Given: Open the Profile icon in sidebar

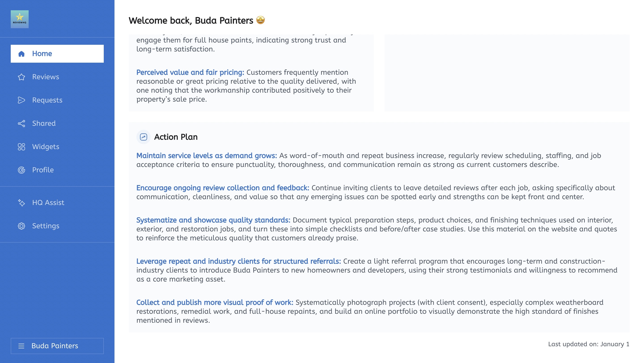Looking at the screenshot, I should pos(21,170).
